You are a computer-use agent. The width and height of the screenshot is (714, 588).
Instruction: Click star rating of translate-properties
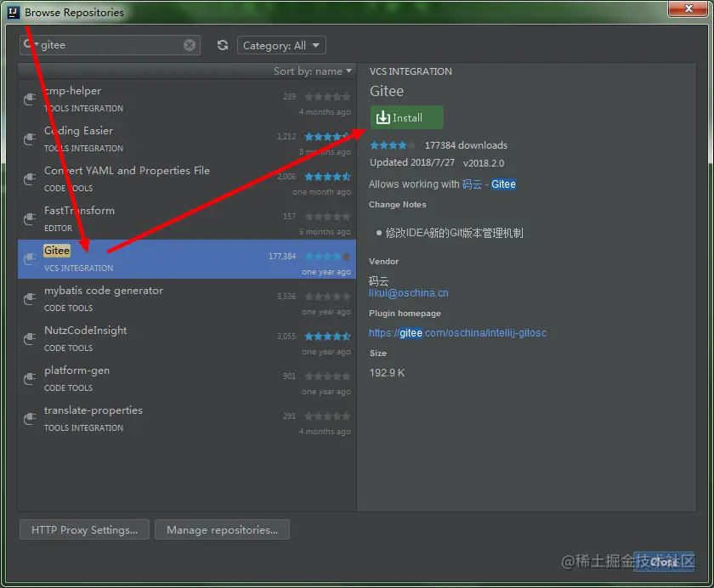click(x=327, y=416)
